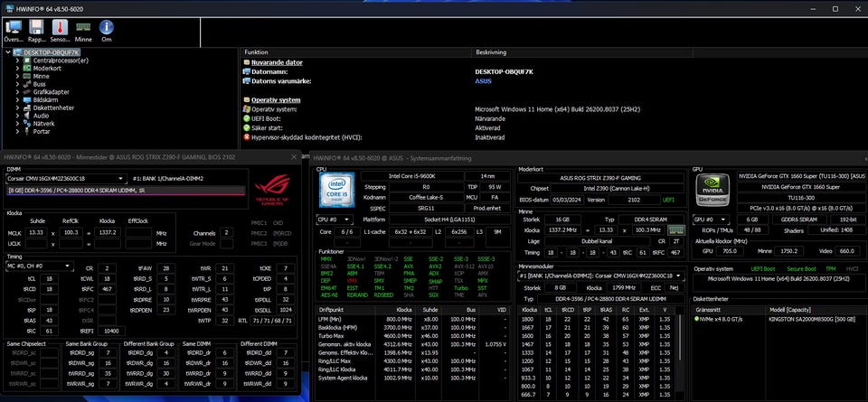This screenshot has height=402, width=868.
Task: Select the Audio tree item
Action: click(x=41, y=117)
